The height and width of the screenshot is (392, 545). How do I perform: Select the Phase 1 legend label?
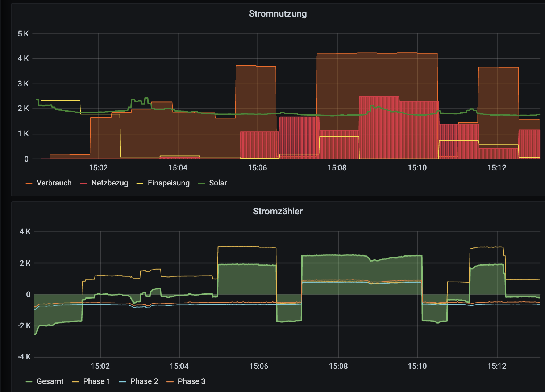coord(96,381)
